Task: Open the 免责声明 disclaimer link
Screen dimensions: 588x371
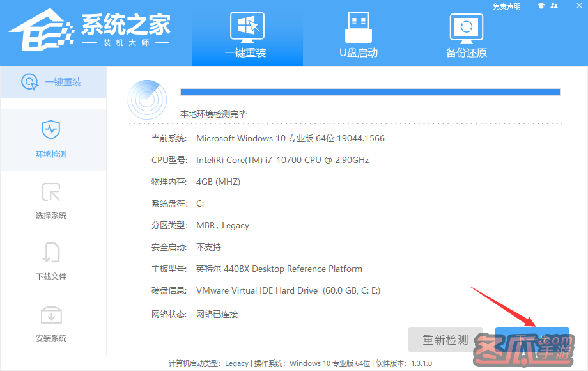Action: click(x=506, y=6)
